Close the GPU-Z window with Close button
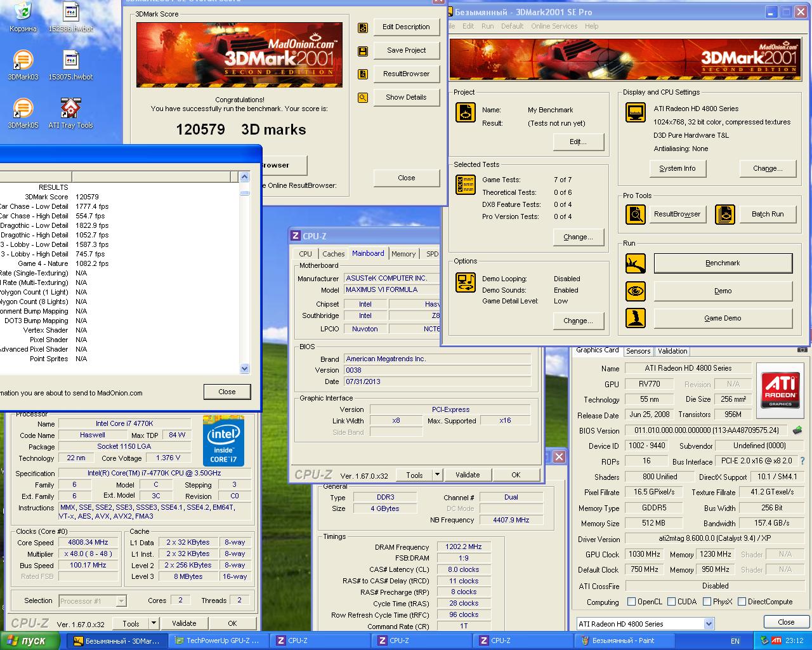Viewport: 812px width, 650px height. pyautogui.click(x=786, y=623)
